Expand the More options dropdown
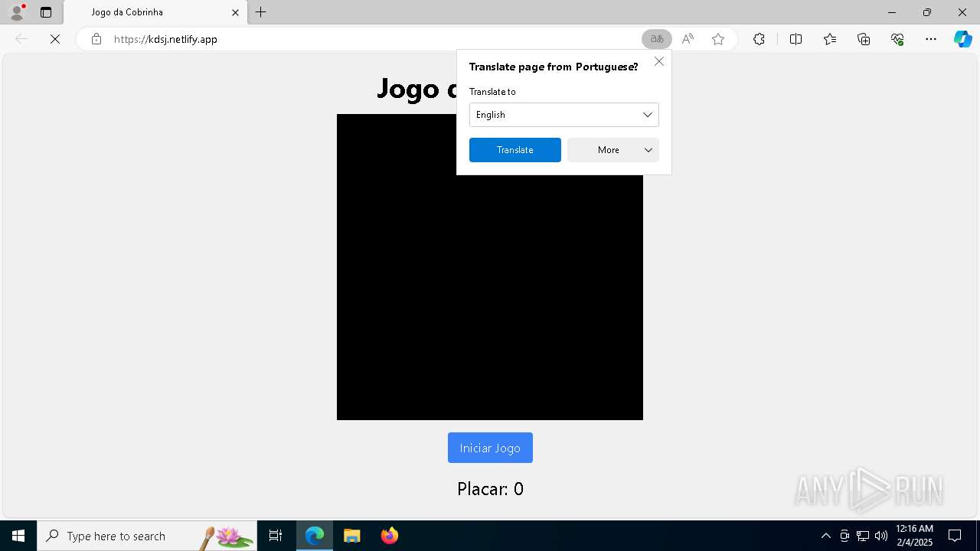980x551 pixels. click(x=613, y=150)
